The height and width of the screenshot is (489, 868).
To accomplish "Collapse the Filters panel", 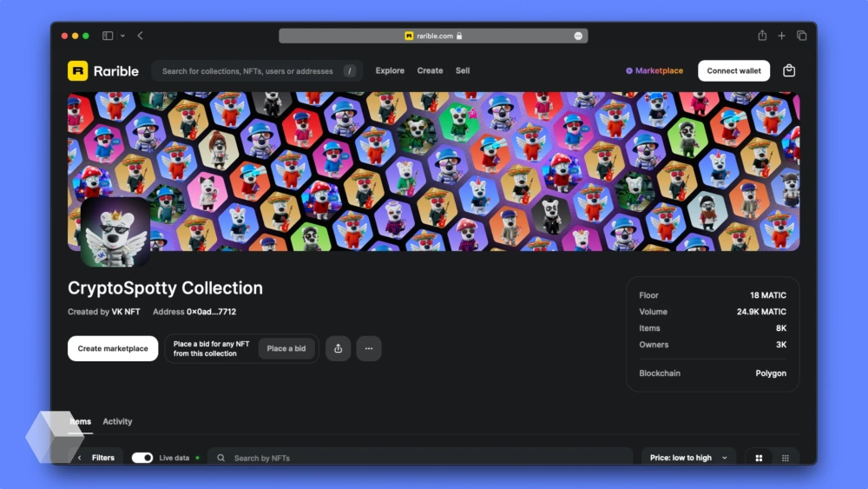I will 96,458.
